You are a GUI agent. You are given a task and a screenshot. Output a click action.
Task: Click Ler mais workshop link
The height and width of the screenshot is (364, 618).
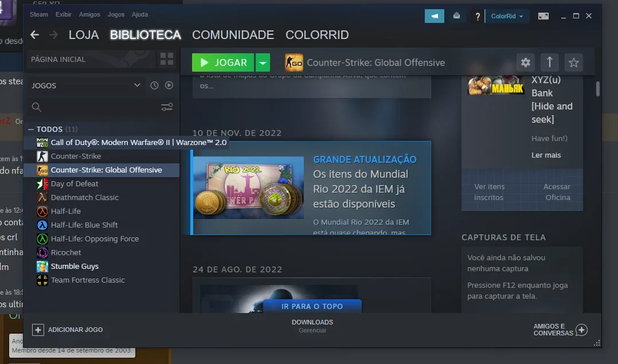point(546,155)
